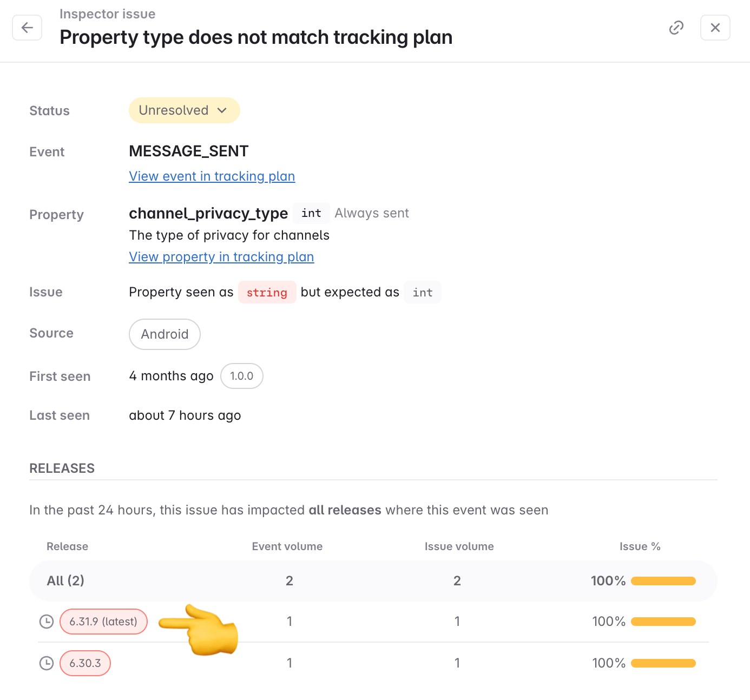The width and height of the screenshot is (750, 700).
Task: Click the Event volume column header
Action: pyautogui.click(x=287, y=546)
